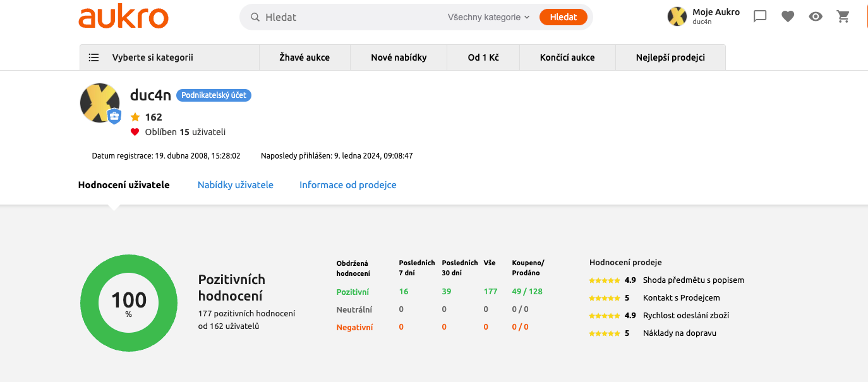Open favorites heart icon in header
Screen dimensions: 868x382
(788, 17)
